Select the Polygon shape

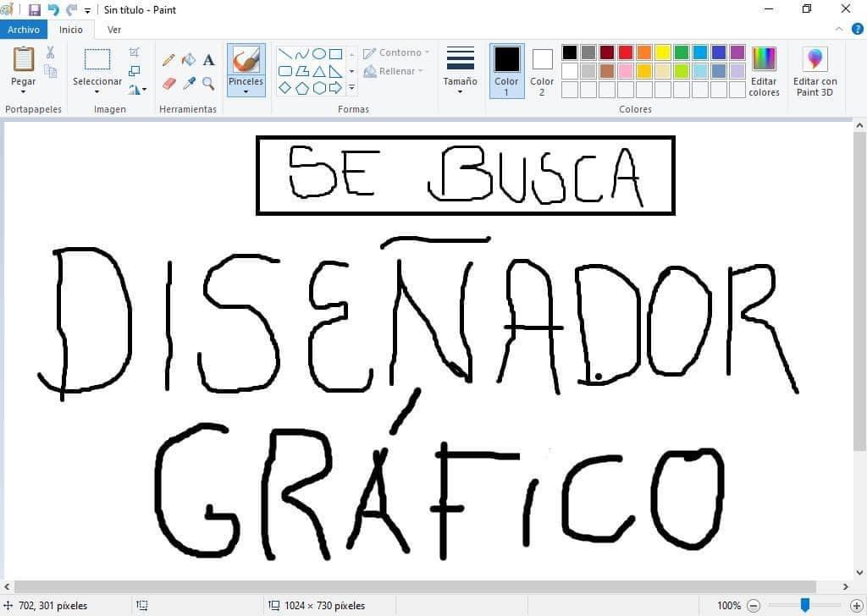click(302, 71)
